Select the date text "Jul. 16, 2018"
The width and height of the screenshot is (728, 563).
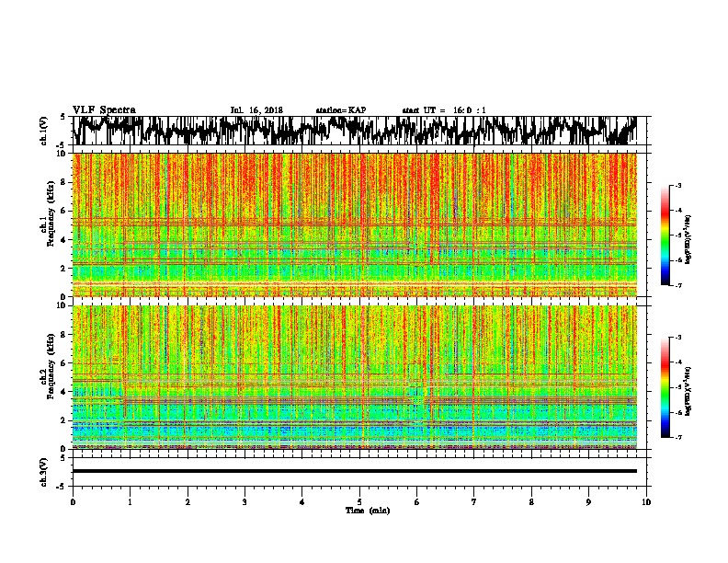tap(256, 110)
